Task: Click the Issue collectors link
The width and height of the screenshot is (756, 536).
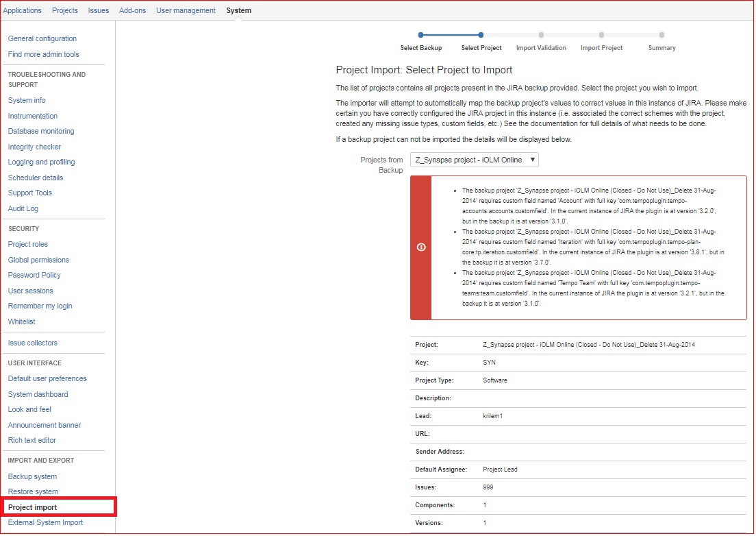Action: pos(32,343)
